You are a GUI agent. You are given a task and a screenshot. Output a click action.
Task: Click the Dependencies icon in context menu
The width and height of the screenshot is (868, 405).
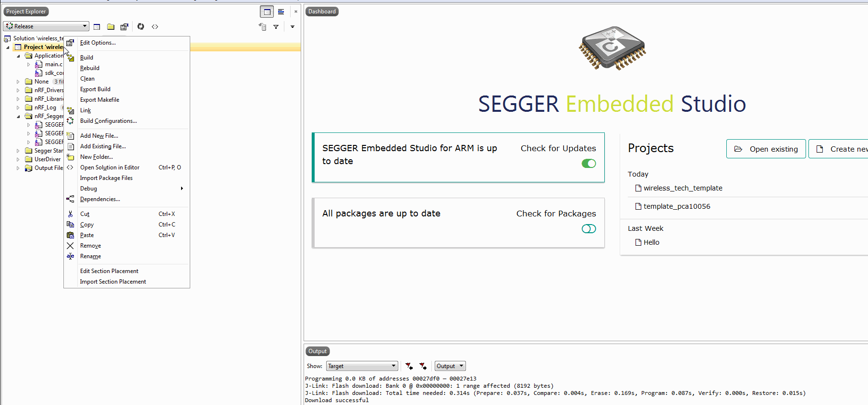70,199
